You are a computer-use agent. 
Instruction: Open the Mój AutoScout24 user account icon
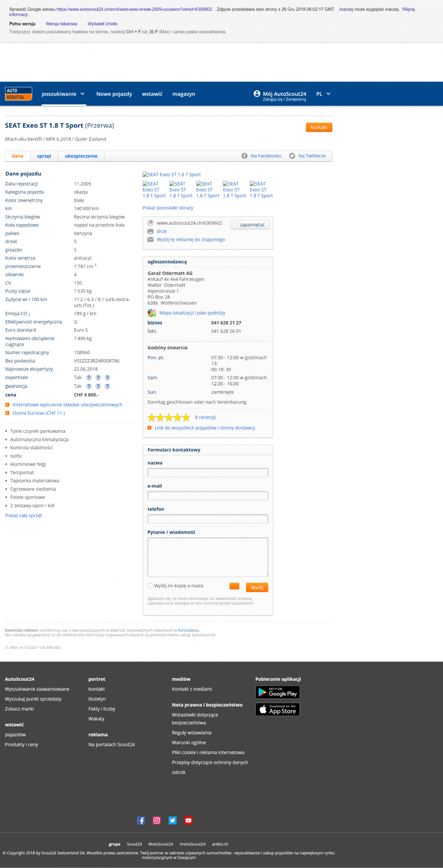[257, 93]
